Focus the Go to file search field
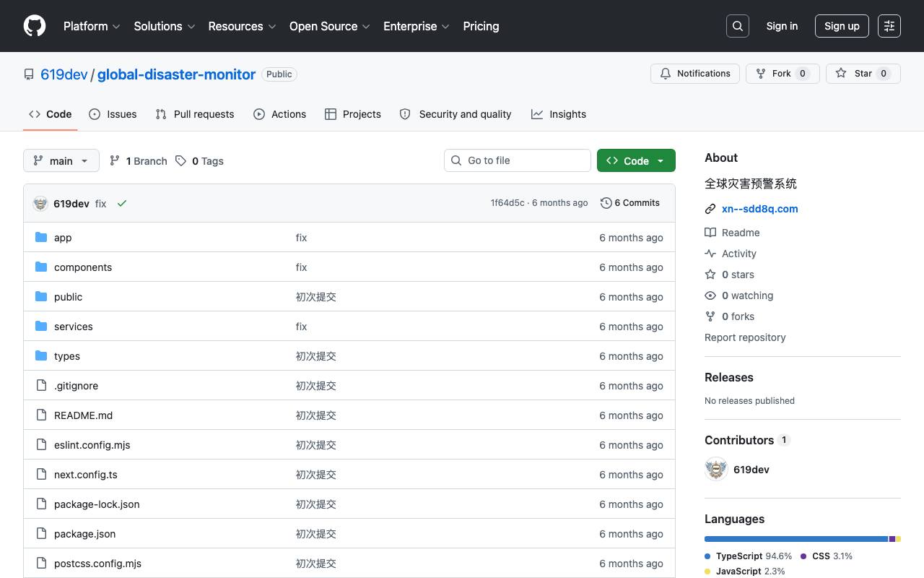This screenshot has width=924, height=578. click(518, 160)
